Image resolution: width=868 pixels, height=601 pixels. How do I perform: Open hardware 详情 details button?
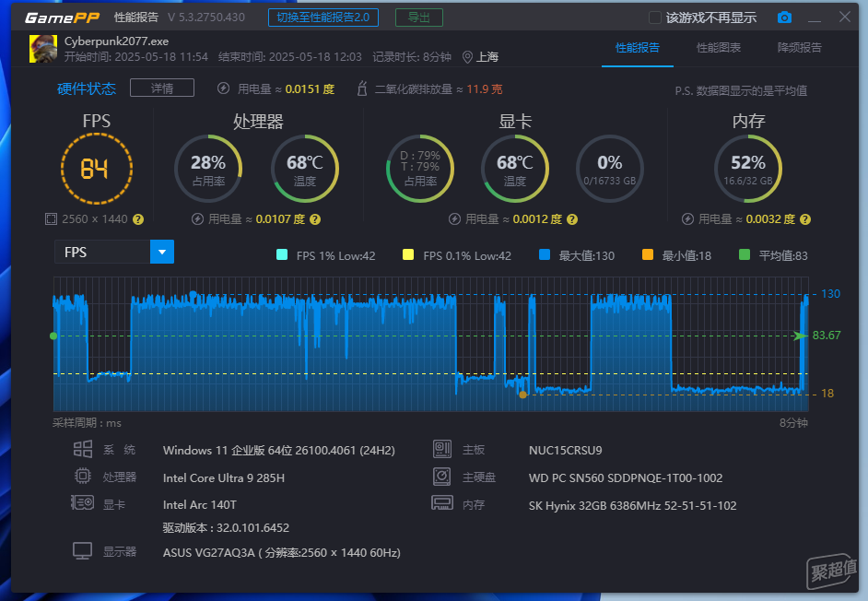click(162, 88)
